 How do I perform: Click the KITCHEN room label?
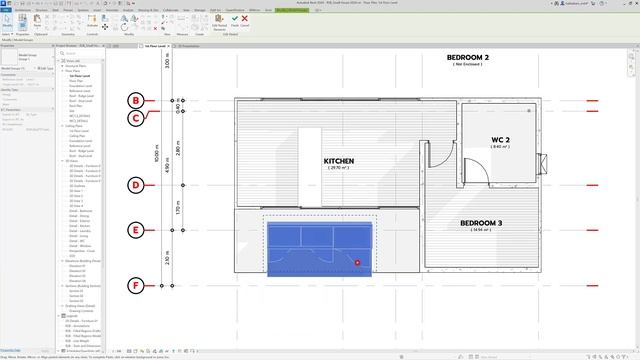coord(339,161)
